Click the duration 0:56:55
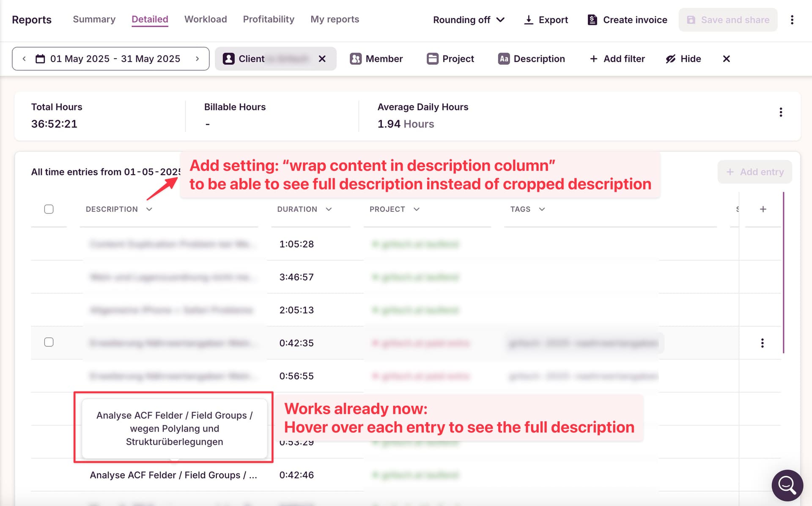 [296, 376]
